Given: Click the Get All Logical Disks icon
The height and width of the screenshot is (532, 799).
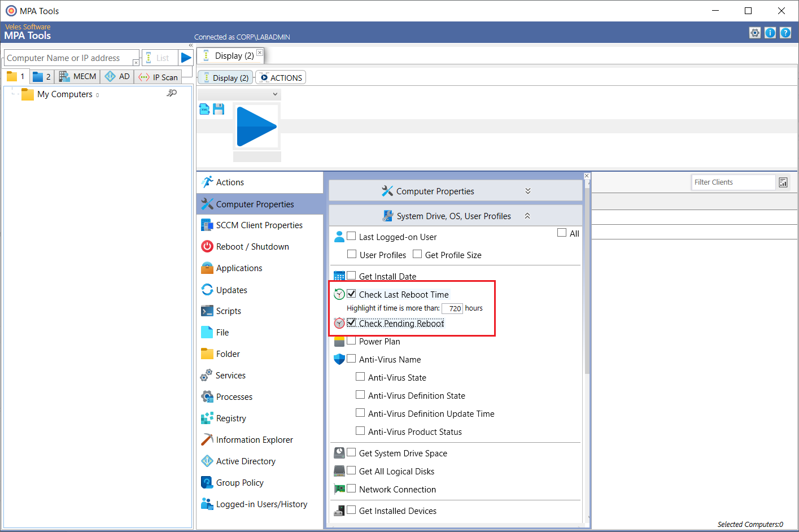Looking at the screenshot, I should pyautogui.click(x=339, y=471).
